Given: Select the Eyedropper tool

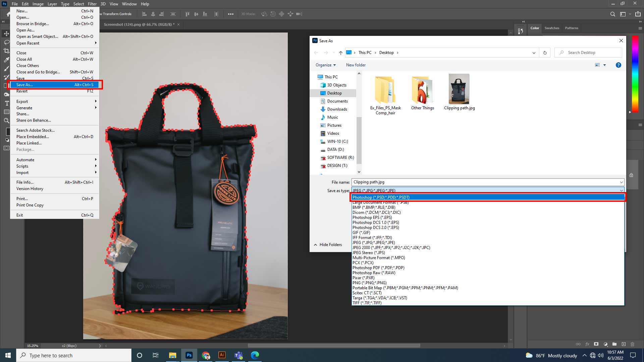Looking at the screenshot, I should tap(6, 59).
